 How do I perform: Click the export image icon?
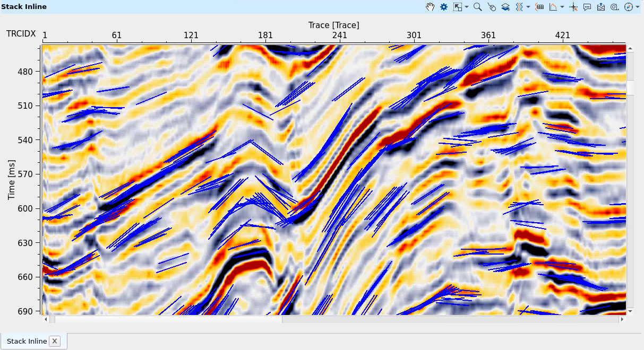point(601,7)
